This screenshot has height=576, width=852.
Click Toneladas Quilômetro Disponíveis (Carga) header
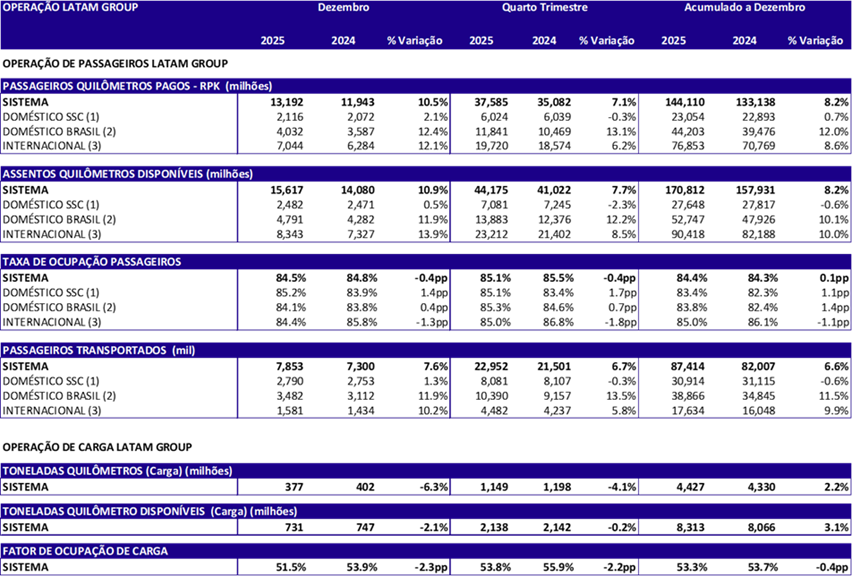[150, 511]
